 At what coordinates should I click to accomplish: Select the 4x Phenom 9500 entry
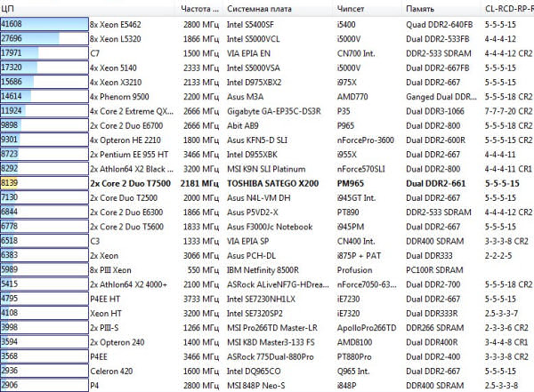coord(119,97)
